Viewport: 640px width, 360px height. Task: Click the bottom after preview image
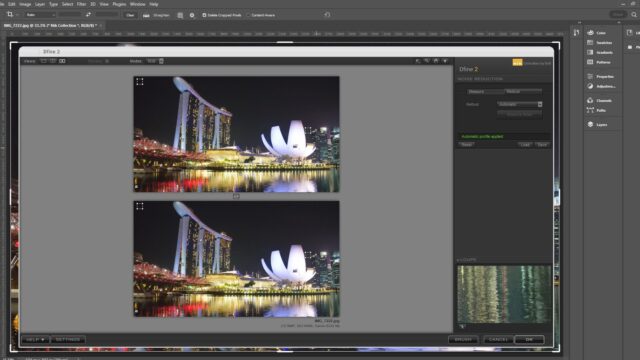pyautogui.click(x=236, y=259)
